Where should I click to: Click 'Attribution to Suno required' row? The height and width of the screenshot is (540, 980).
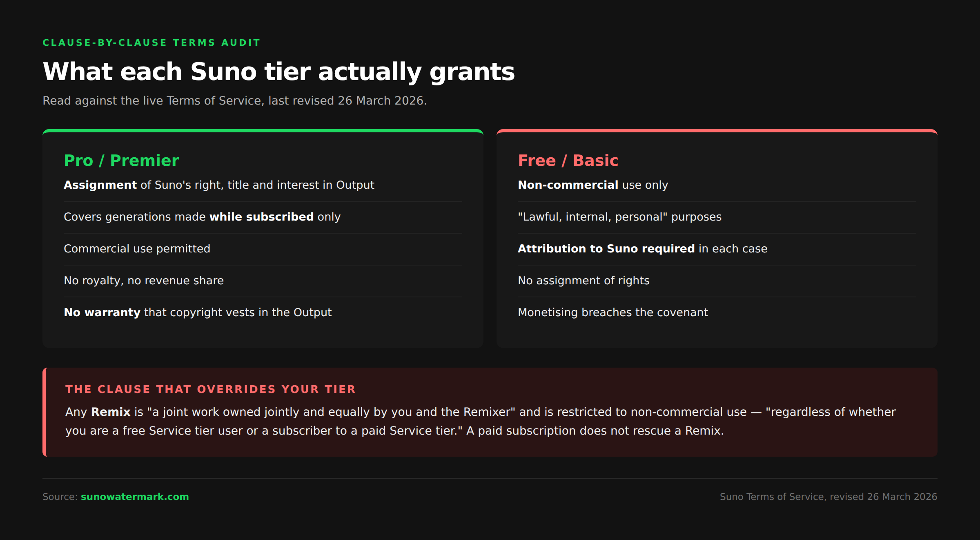click(717, 249)
